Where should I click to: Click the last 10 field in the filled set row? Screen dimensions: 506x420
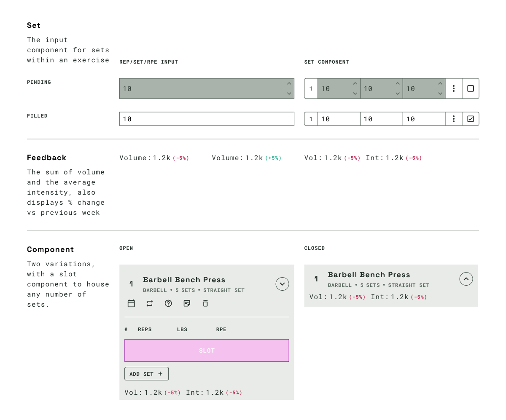point(424,119)
